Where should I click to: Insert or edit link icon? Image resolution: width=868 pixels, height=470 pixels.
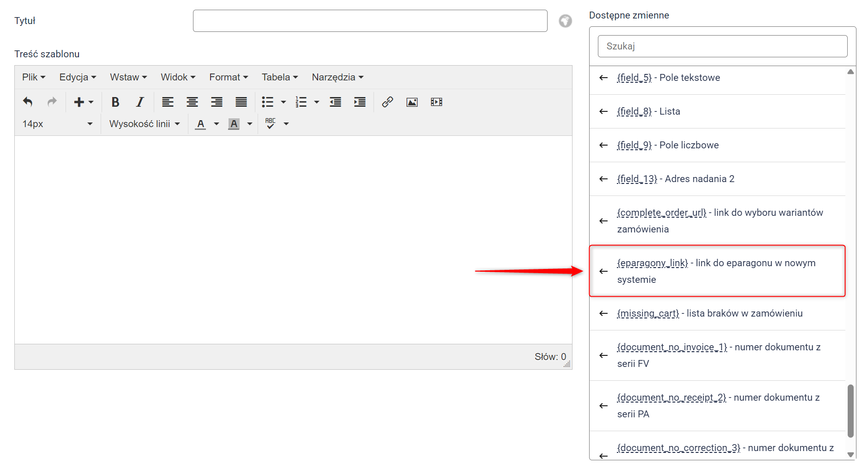387,102
